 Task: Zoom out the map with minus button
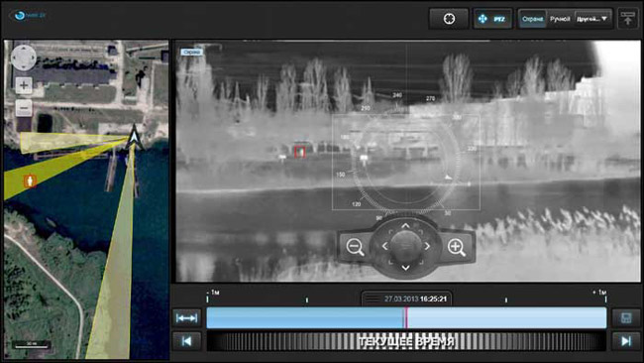coord(24,108)
